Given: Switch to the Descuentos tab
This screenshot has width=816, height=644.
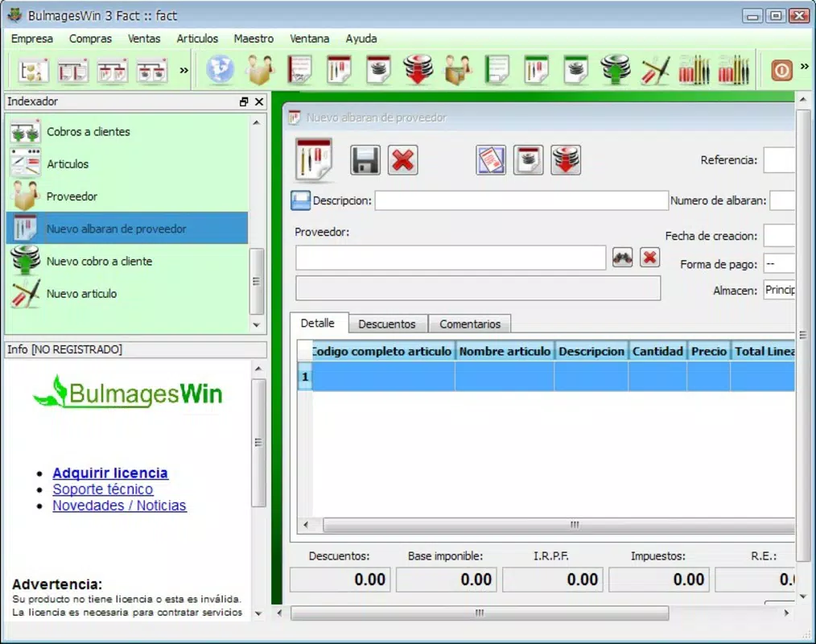Looking at the screenshot, I should point(387,324).
